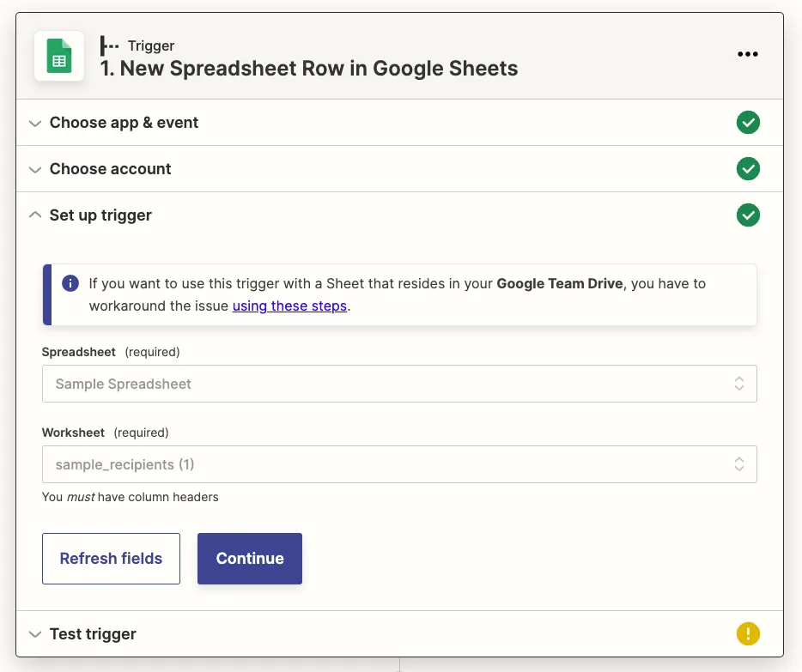Open the Worksheet dropdown arrows
Image resolution: width=802 pixels, height=672 pixels.
738,464
